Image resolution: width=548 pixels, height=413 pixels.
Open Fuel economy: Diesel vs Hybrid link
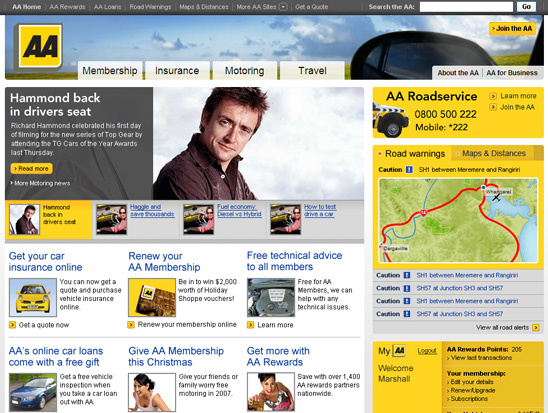[x=239, y=210]
